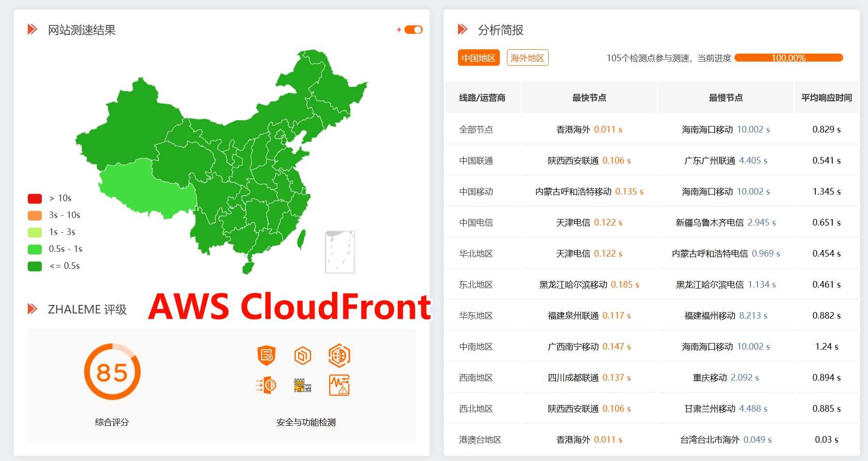Select the 全部节点 row label
This screenshot has height=461, width=868.
click(x=476, y=129)
